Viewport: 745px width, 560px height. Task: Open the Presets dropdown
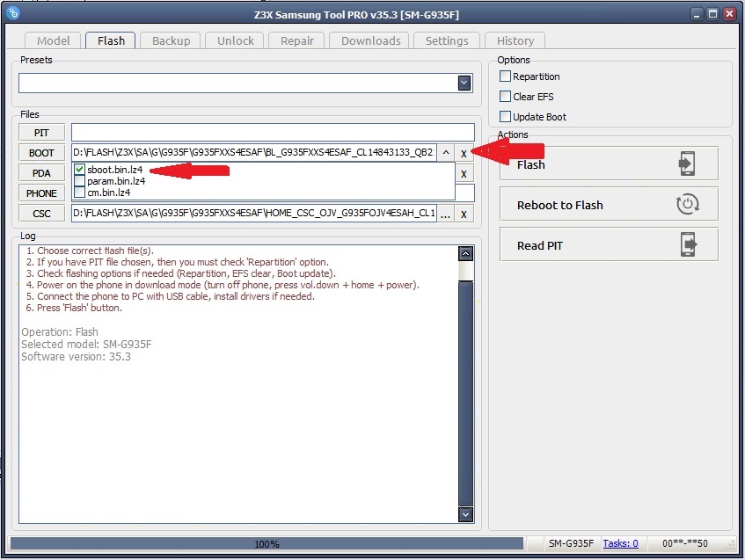[464, 84]
